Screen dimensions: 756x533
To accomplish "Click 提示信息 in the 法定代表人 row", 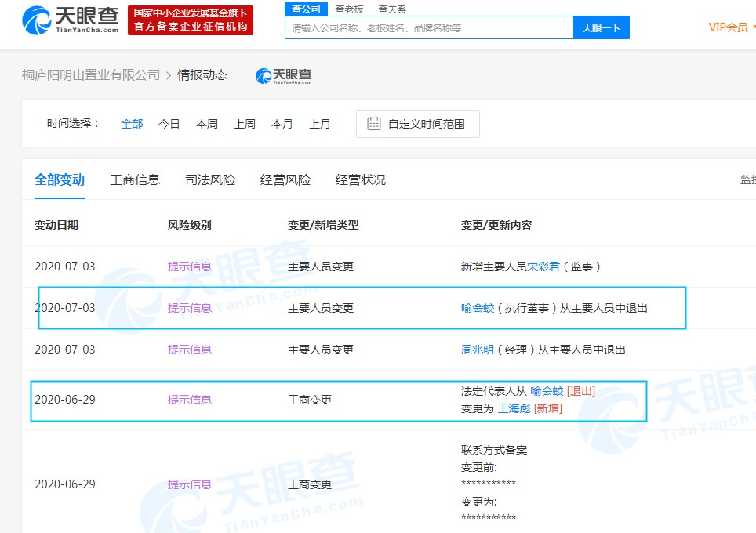I will (x=190, y=400).
